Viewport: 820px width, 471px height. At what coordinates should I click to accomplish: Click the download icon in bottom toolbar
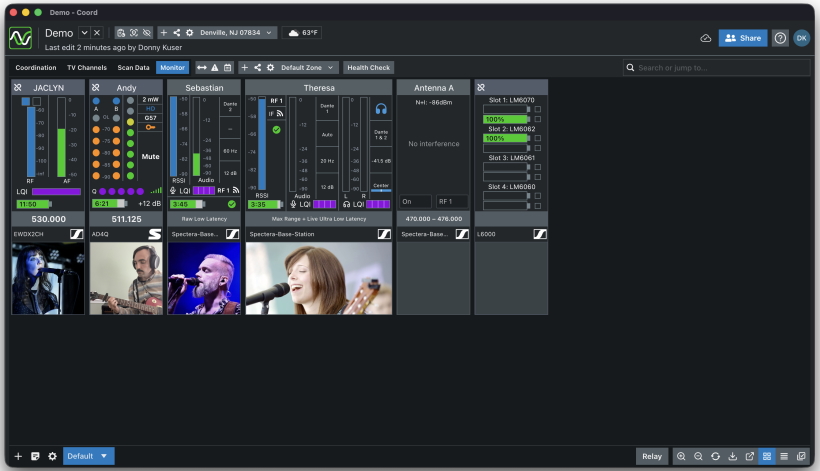pos(733,456)
